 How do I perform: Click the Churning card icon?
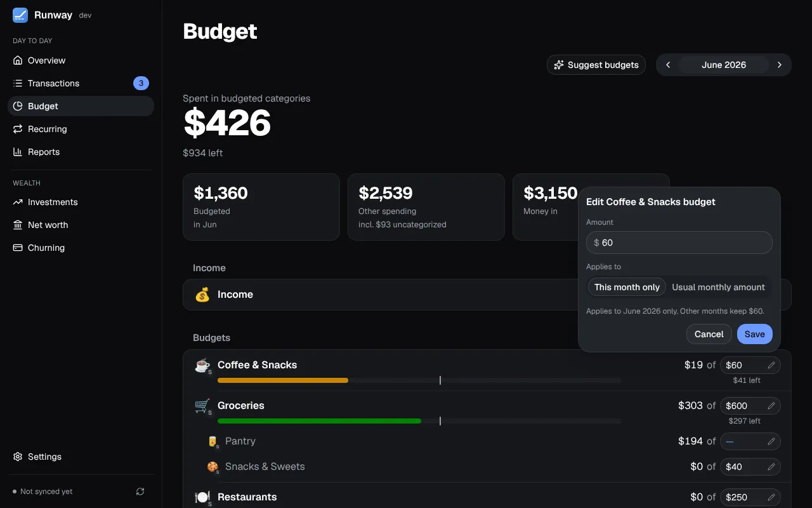tap(18, 248)
